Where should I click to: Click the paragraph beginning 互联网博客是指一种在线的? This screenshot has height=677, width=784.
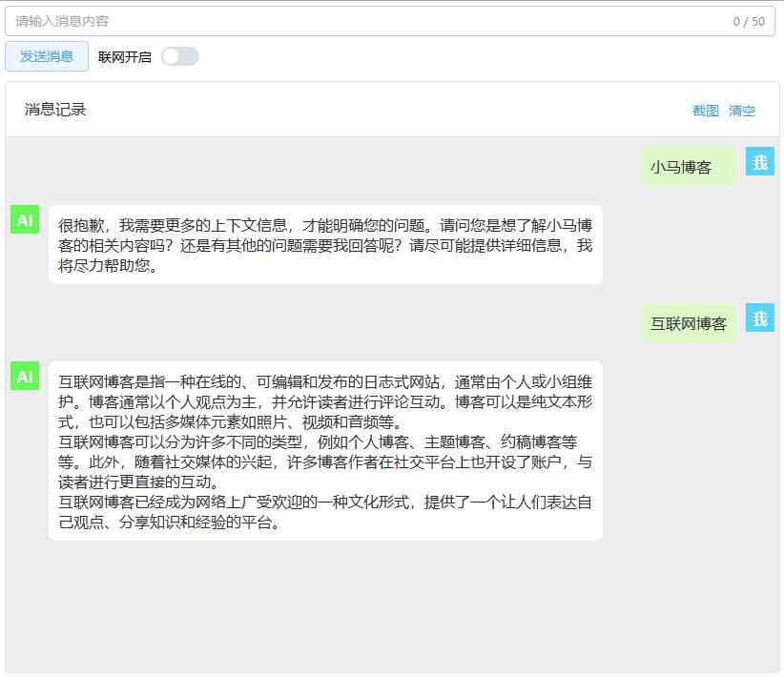click(x=325, y=401)
